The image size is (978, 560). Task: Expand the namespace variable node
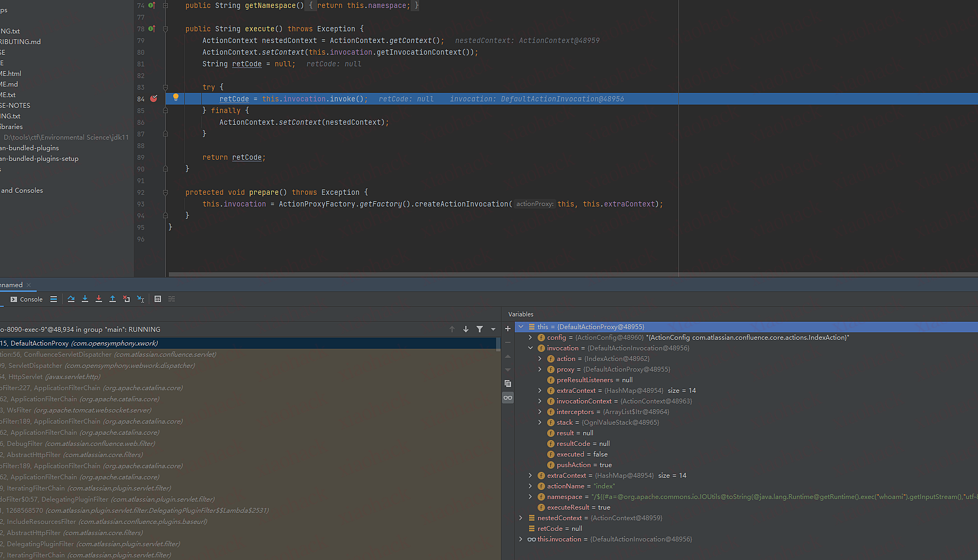tap(530, 497)
